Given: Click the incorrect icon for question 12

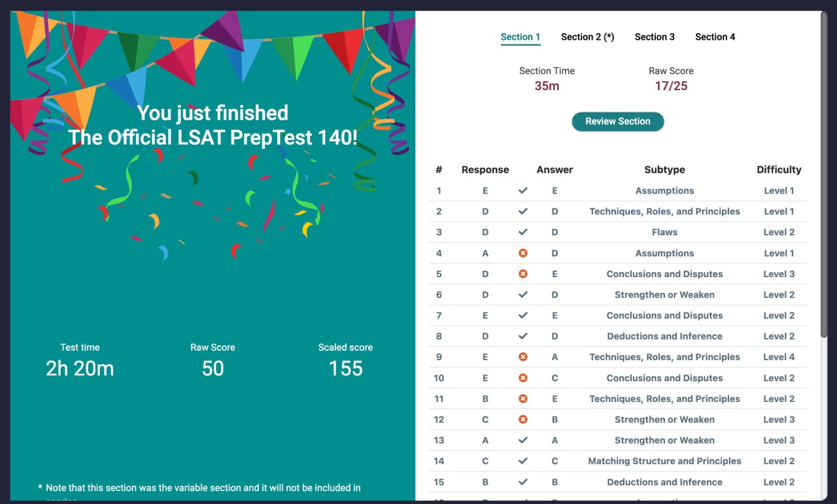Looking at the screenshot, I should point(522,420).
